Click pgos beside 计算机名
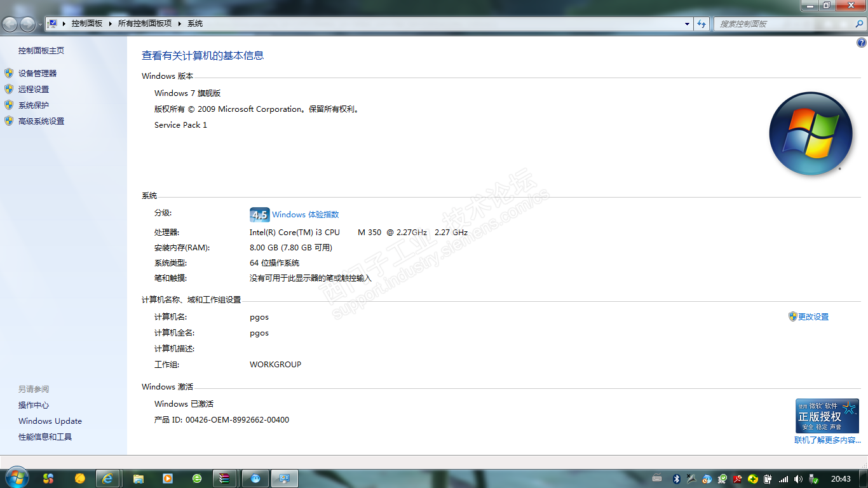Screen dimensions: 868x488 click(259, 317)
